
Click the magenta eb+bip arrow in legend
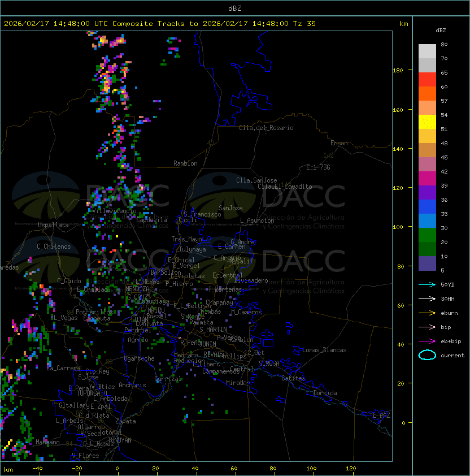tap(427, 341)
